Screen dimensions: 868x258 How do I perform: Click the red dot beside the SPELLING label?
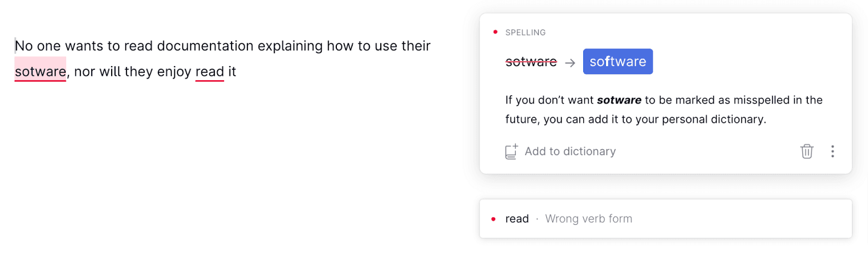click(495, 33)
